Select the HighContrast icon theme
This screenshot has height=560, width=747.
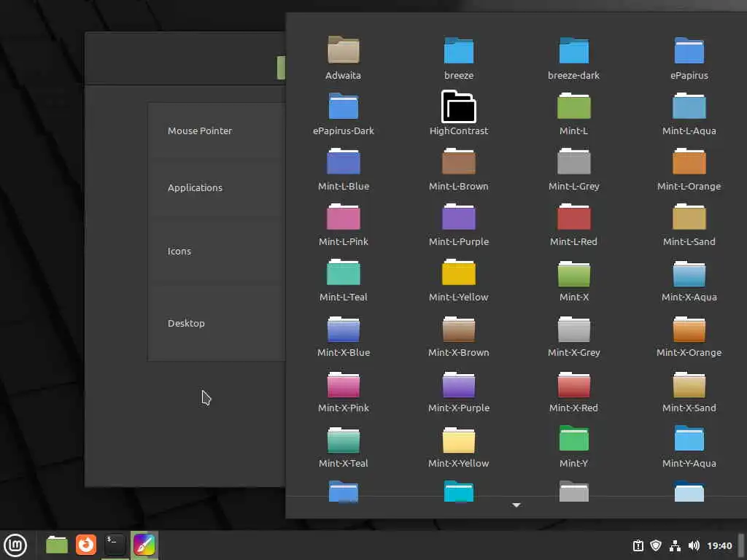(x=458, y=113)
